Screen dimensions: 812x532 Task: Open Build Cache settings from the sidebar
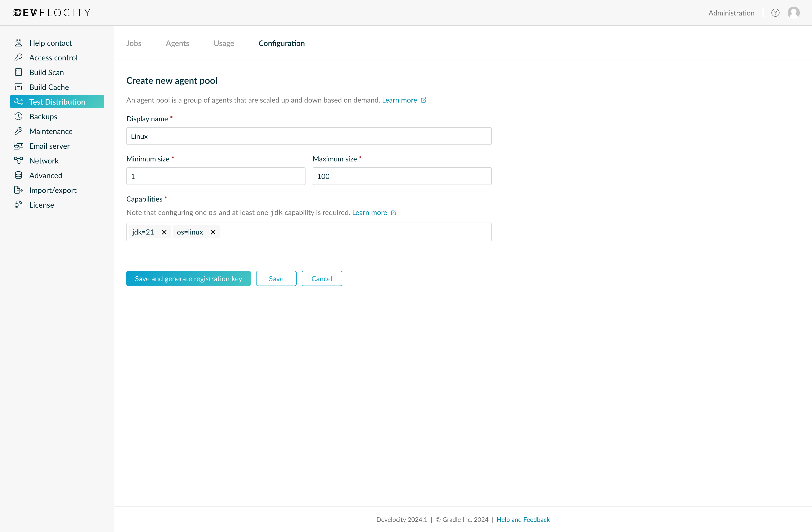pos(49,87)
